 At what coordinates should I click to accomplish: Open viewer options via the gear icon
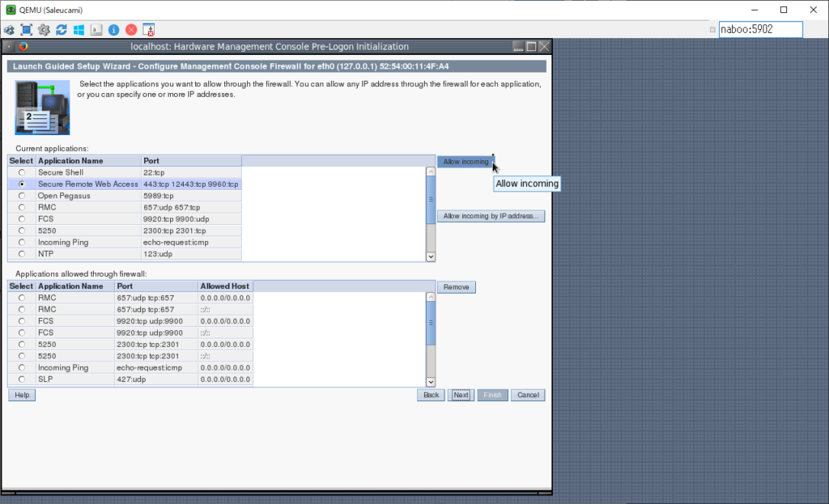44,30
